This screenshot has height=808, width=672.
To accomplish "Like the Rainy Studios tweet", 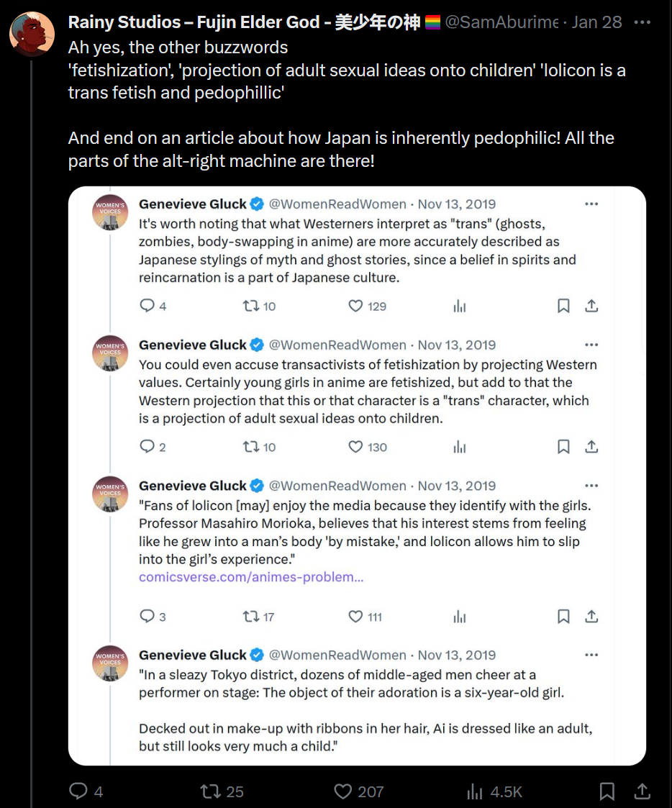I will 343,791.
